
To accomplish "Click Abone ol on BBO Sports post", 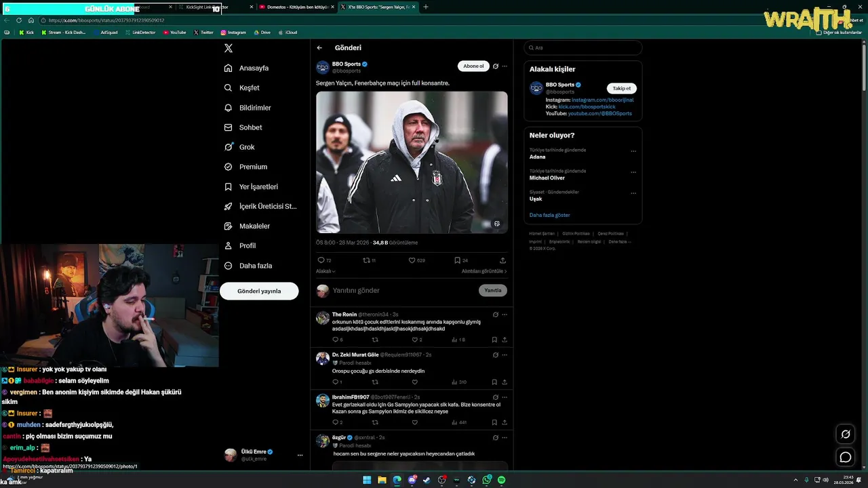I will (473, 66).
